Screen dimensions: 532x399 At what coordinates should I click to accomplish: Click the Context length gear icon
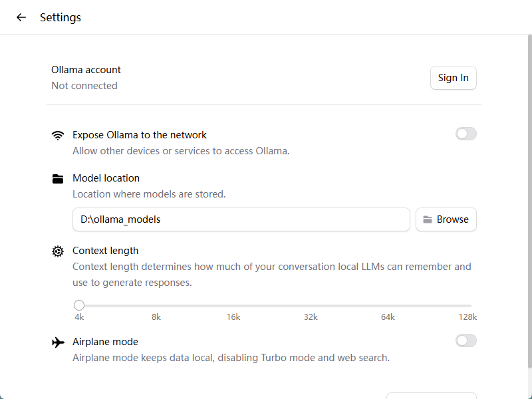(x=58, y=251)
